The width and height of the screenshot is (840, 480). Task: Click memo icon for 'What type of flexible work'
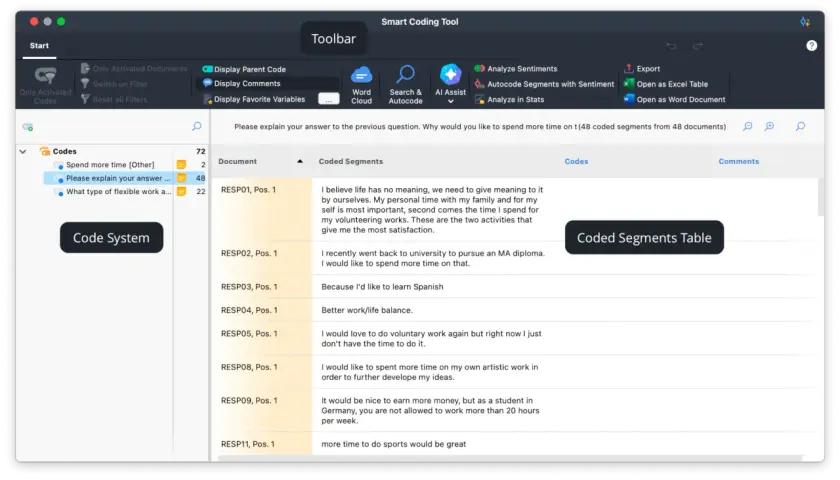tap(182, 192)
